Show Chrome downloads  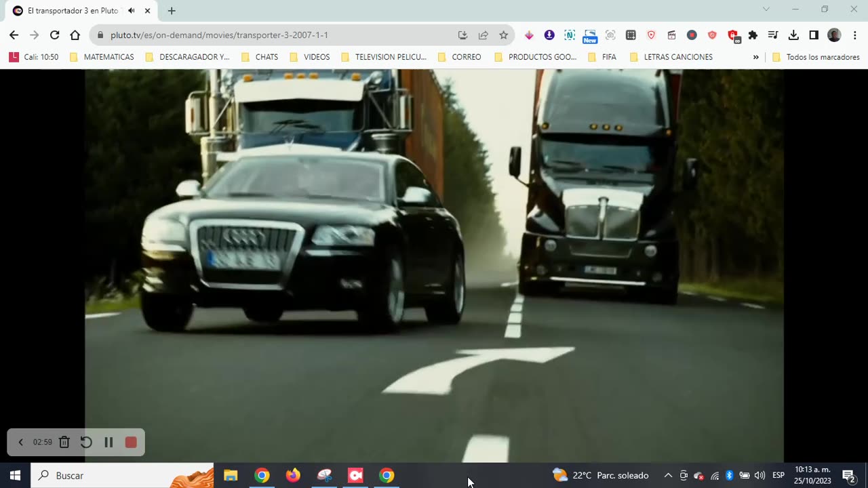pyautogui.click(x=793, y=35)
